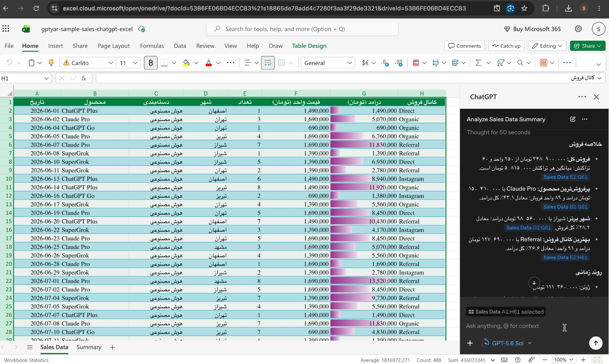Start a new chat in ChatGPT pane

point(573,119)
